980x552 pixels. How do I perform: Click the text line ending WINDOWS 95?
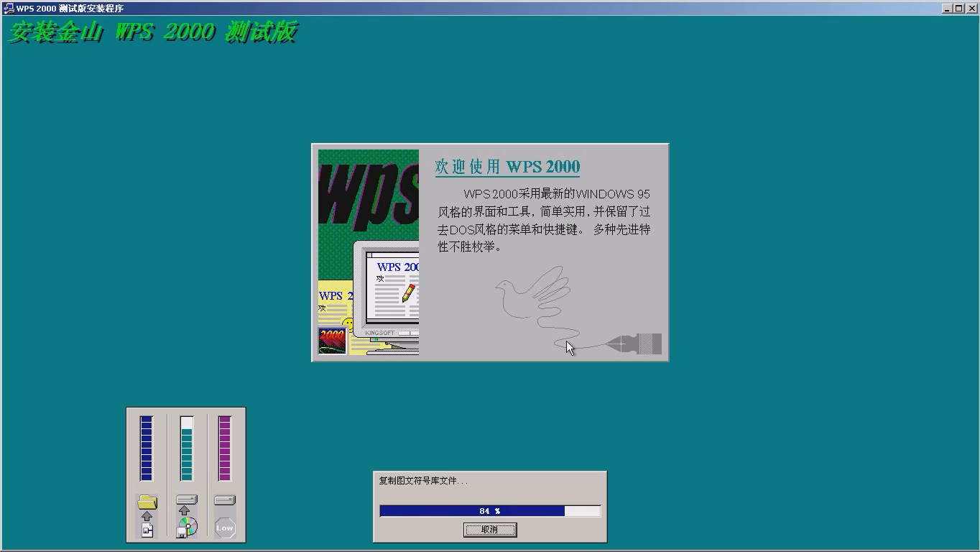point(557,194)
